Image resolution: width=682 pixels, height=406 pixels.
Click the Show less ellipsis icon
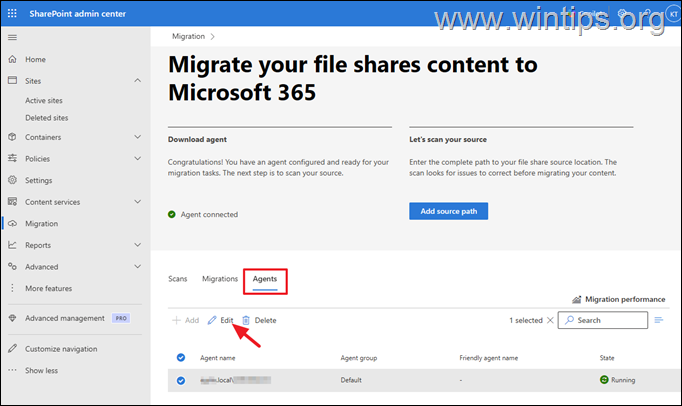click(x=12, y=370)
